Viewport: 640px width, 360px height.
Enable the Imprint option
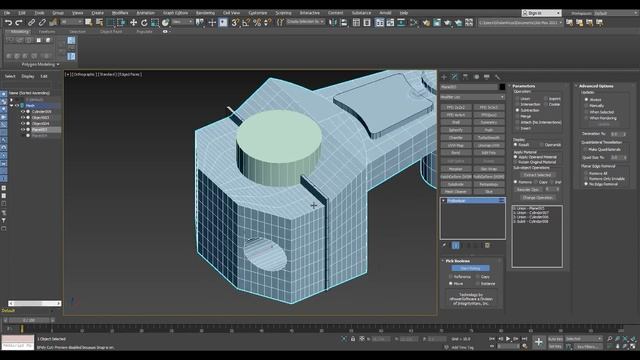[x=546, y=99]
